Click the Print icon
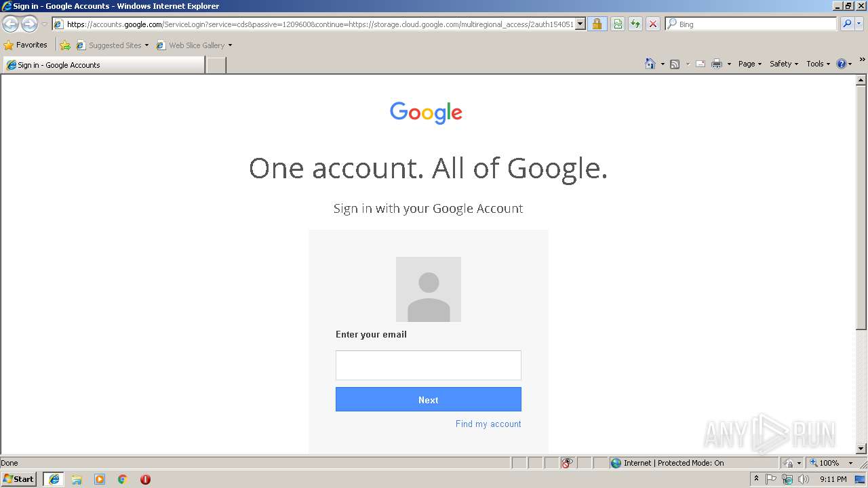 717,64
